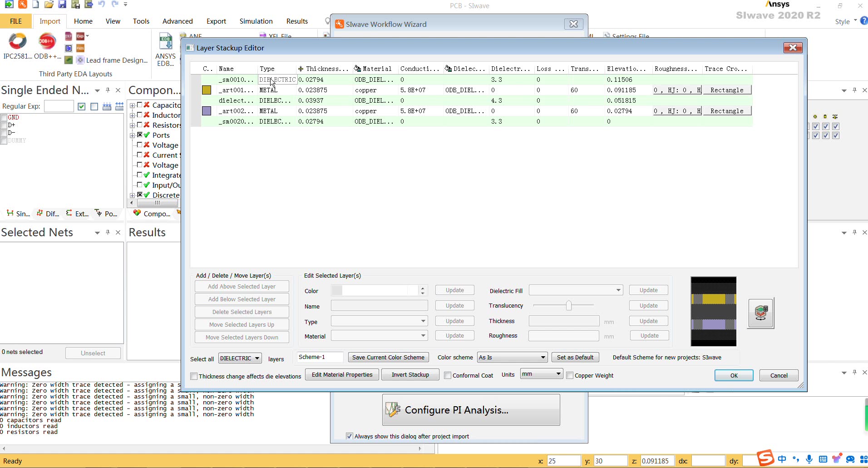
Task: Open the Select all layer type dropdown
Action: click(240, 358)
